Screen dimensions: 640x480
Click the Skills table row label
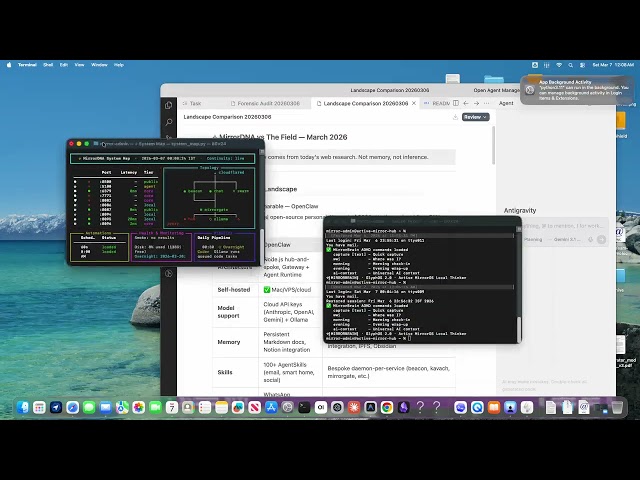[x=225, y=372]
